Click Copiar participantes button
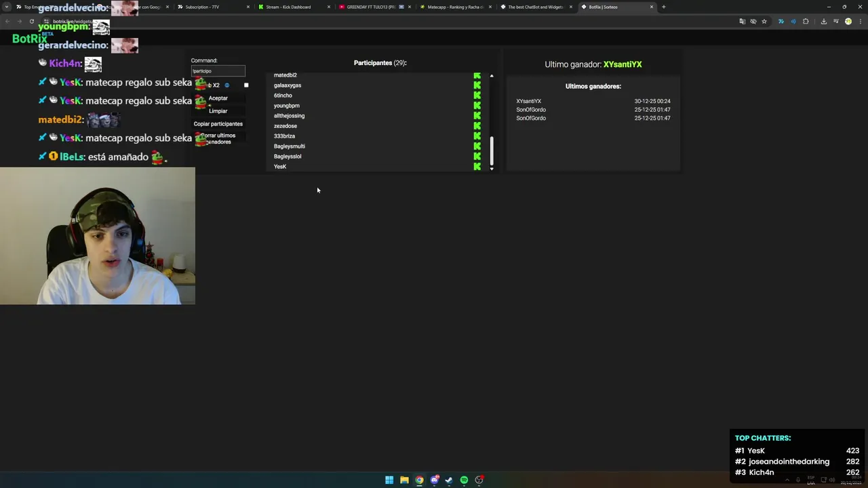This screenshot has height=488, width=868. click(x=218, y=124)
